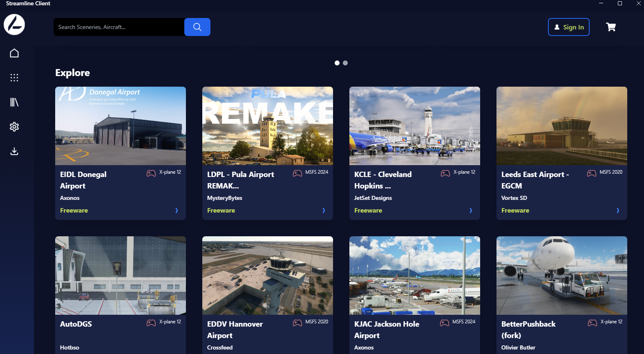The width and height of the screenshot is (644, 354).
Task: Expand the LDPL Pula Airport chevron arrow
Action: (324, 211)
